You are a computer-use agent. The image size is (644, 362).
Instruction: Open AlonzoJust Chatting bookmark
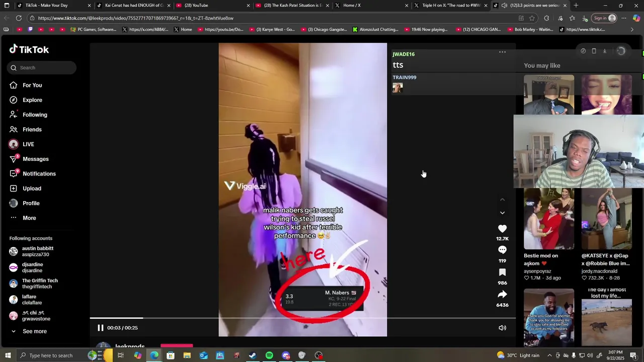pyautogui.click(x=375, y=30)
